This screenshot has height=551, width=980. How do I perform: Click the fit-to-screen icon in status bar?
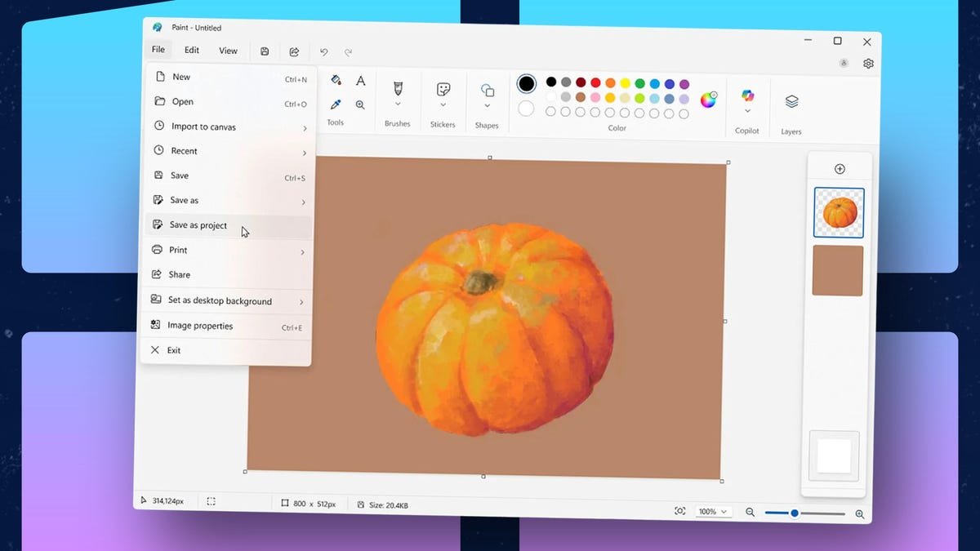679,510
